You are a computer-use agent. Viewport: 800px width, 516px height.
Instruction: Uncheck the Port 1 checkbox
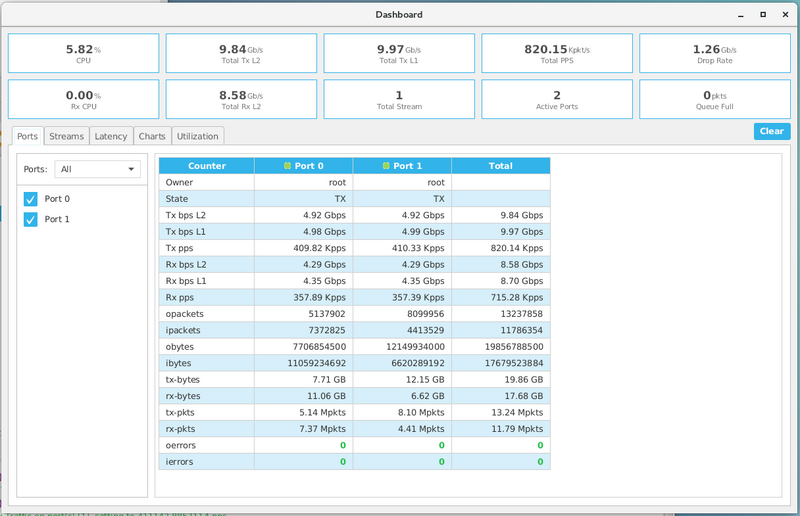30,219
